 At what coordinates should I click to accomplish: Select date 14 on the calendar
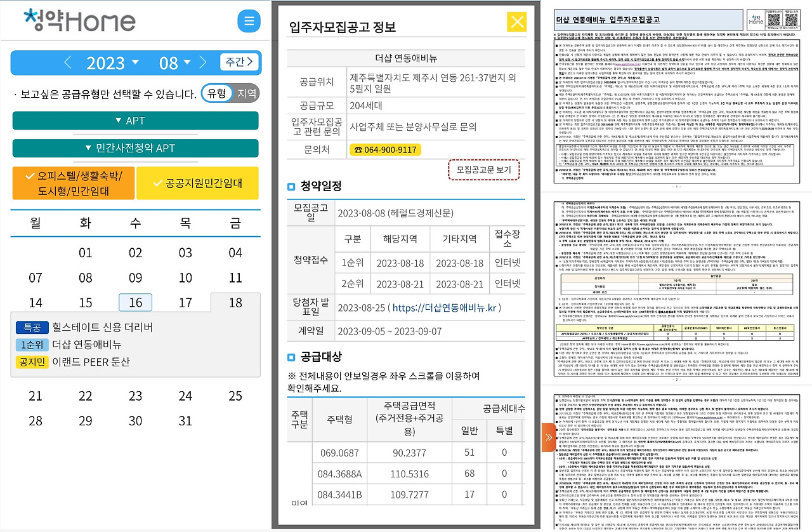pyautogui.click(x=36, y=302)
